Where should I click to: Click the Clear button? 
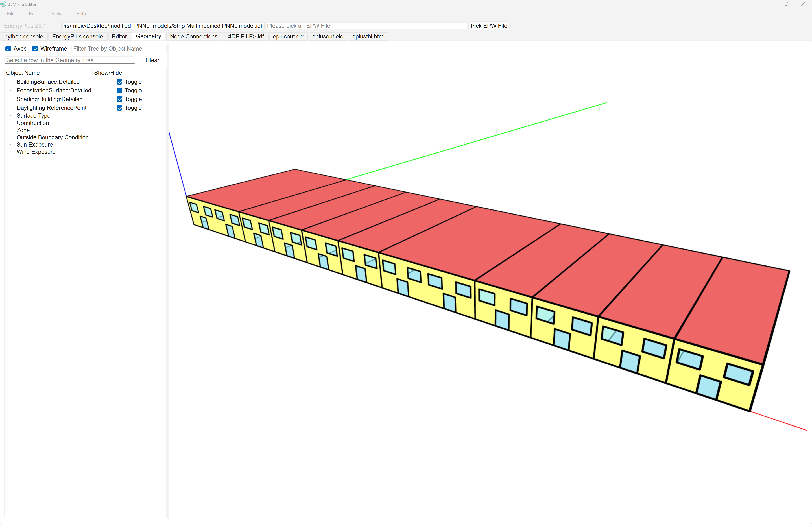pos(152,60)
